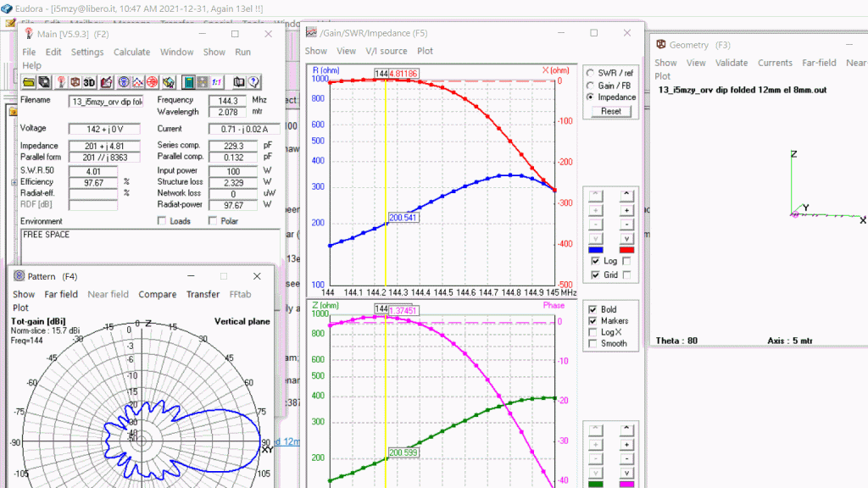This screenshot has height=488, width=868.
Task: Enable the Smooth checkbox
Action: (593, 344)
